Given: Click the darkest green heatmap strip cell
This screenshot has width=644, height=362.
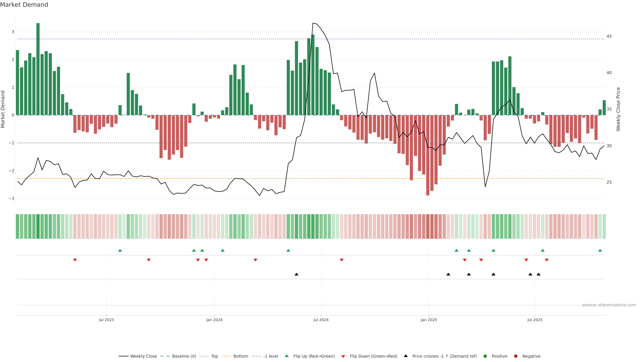Looking at the screenshot, I should tap(38, 226).
